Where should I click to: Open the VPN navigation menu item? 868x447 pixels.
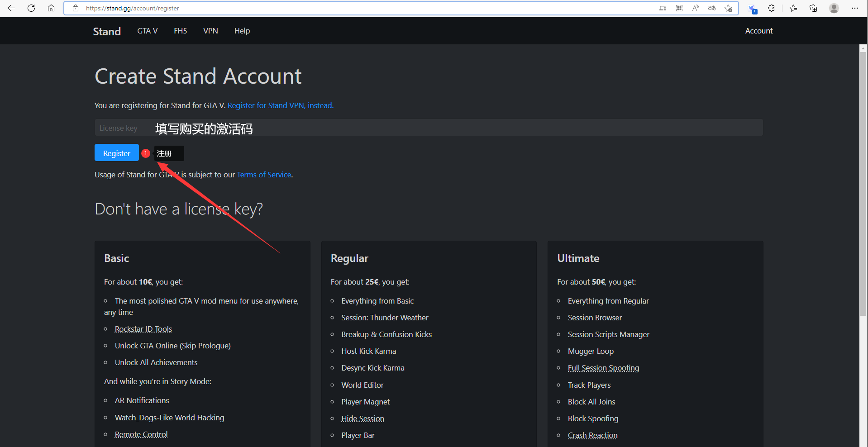pyautogui.click(x=210, y=31)
